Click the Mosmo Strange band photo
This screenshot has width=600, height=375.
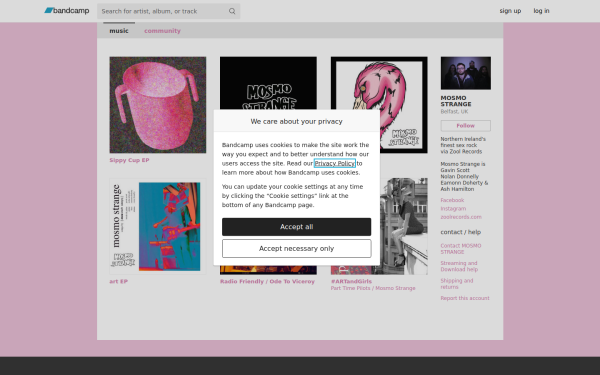pos(466,73)
